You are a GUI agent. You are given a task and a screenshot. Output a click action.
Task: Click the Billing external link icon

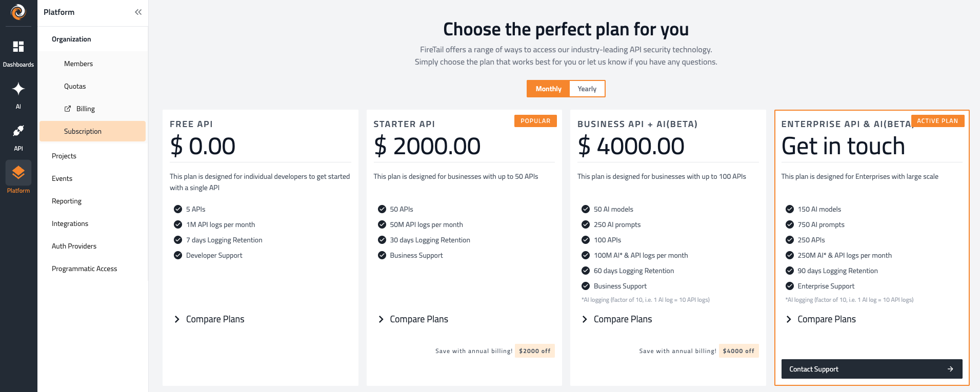tap(68, 109)
